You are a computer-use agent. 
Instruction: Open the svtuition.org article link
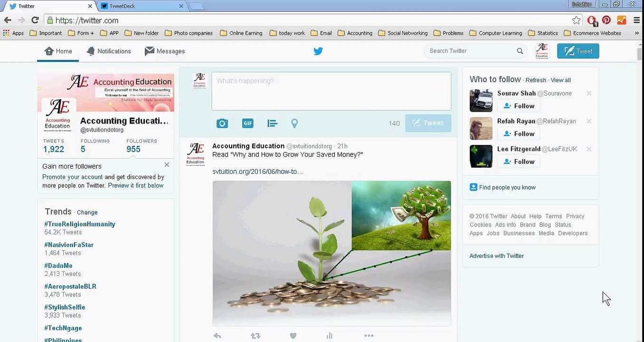click(x=257, y=171)
